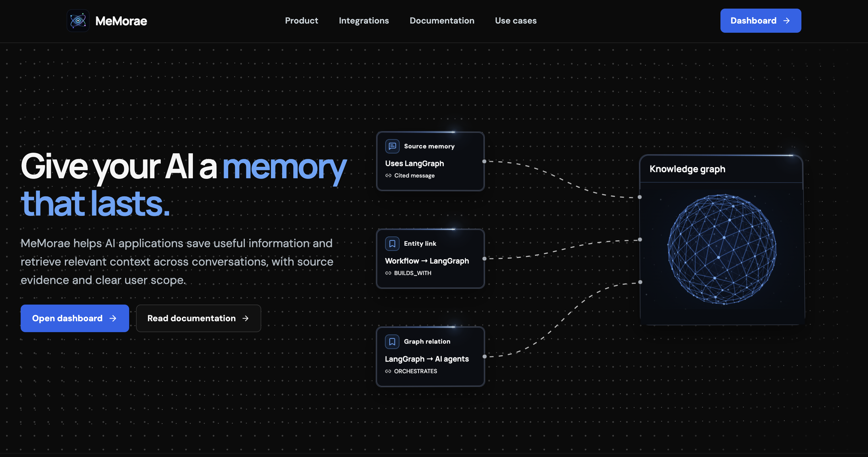Click link icon beside Cited message
The height and width of the screenshot is (457, 868).
(388, 175)
